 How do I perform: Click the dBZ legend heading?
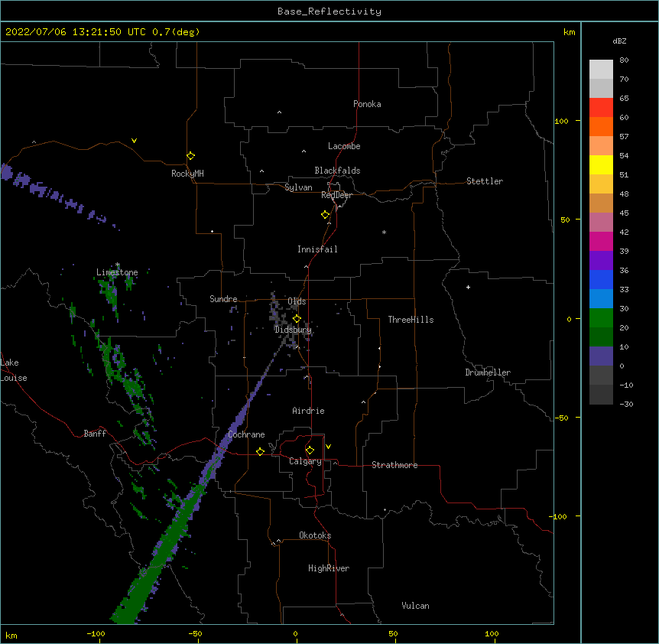[x=619, y=41]
